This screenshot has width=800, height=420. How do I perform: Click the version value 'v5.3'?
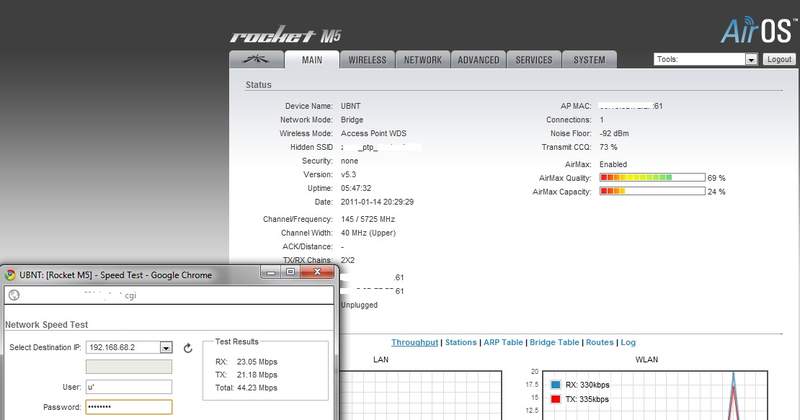pyautogui.click(x=348, y=174)
